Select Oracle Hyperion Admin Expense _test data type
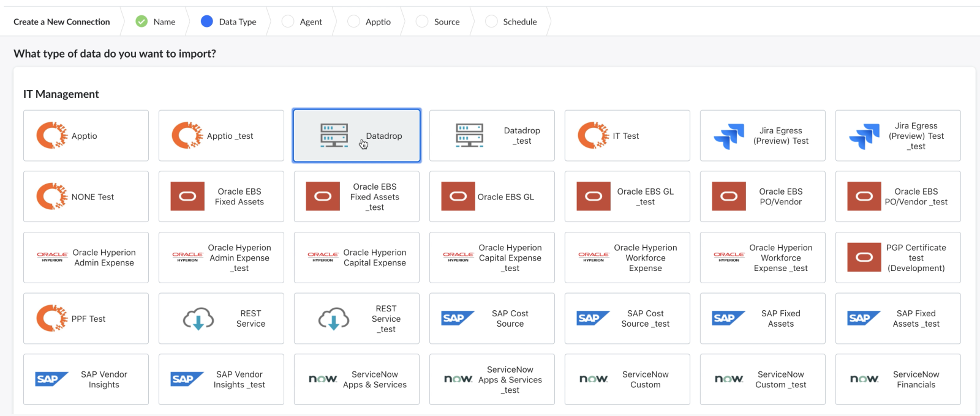Screen dimensions: 980x416 [221, 258]
